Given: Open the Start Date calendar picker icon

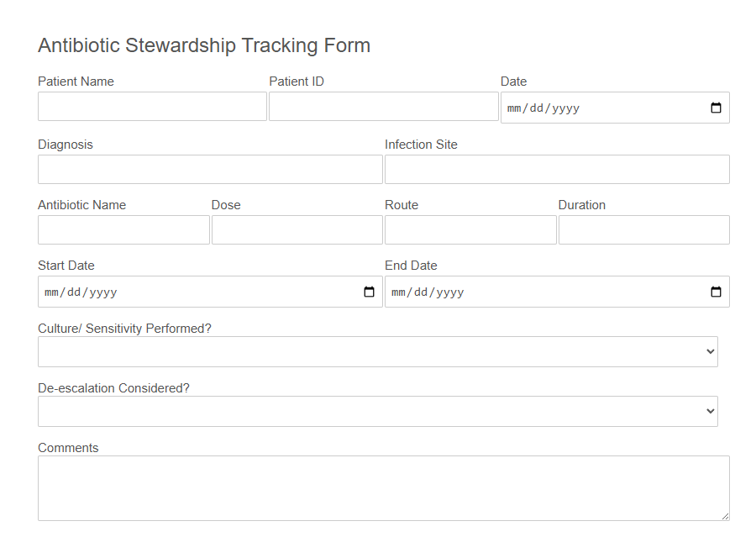Looking at the screenshot, I should (369, 292).
